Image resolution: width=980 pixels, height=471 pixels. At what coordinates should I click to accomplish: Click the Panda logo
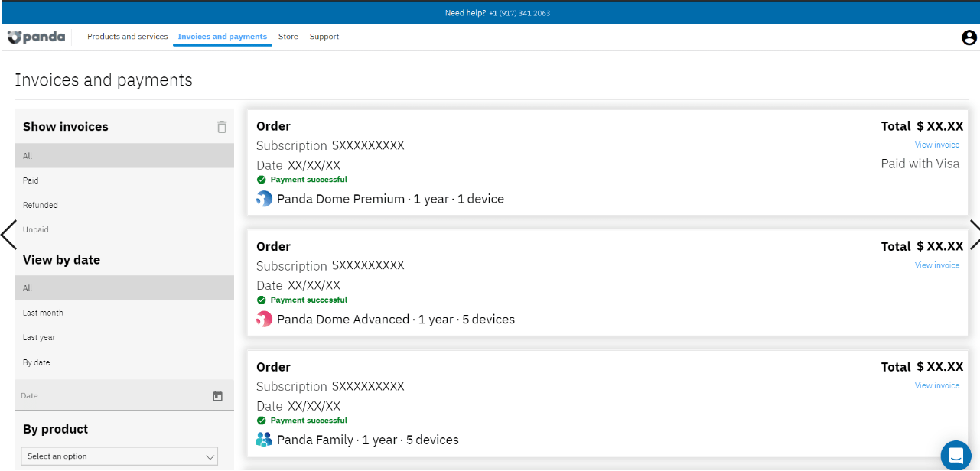tap(36, 37)
